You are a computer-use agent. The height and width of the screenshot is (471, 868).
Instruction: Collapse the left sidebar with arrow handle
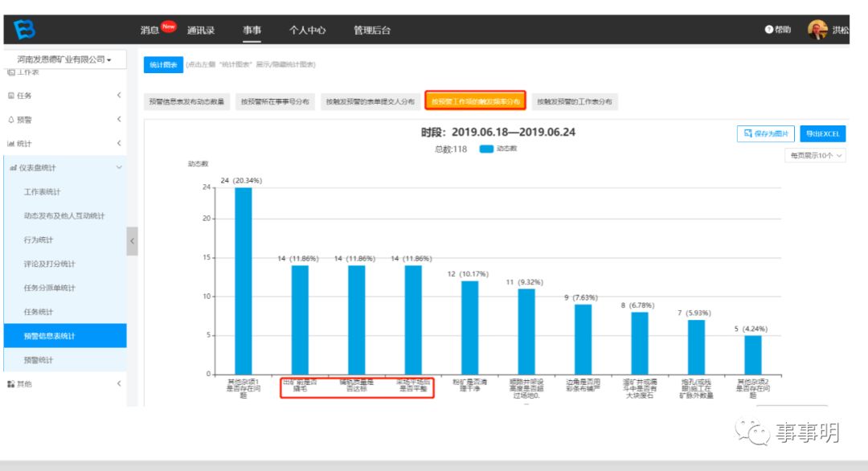click(x=132, y=241)
